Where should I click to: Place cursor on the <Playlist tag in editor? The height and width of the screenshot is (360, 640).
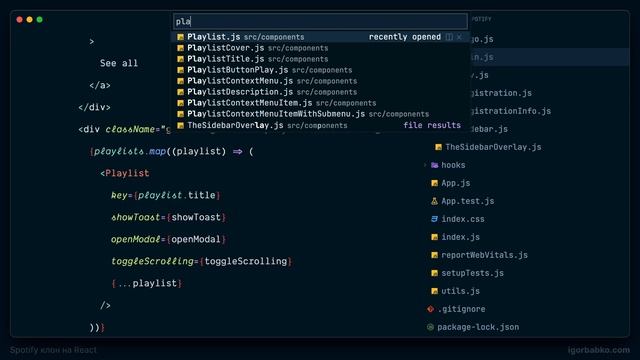pos(124,173)
